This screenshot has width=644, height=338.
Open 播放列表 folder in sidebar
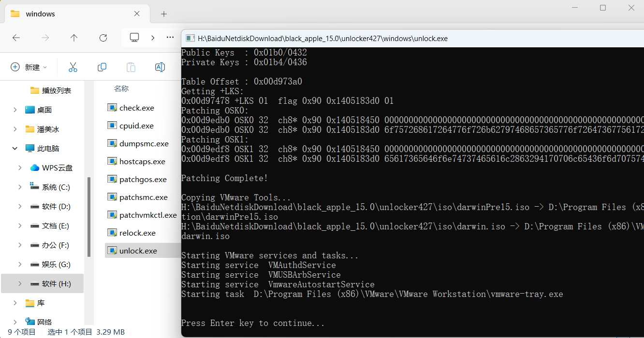pyautogui.click(x=51, y=90)
